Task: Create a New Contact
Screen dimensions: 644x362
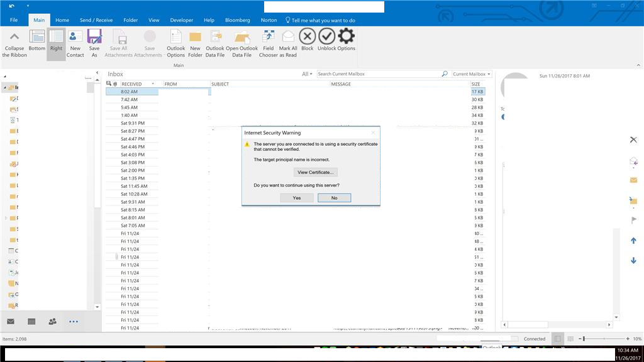Action: point(75,43)
